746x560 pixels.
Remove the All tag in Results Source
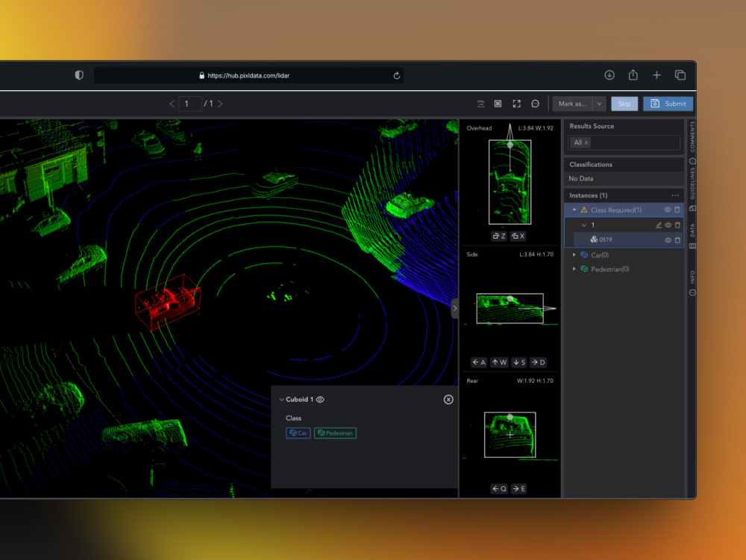586,142
